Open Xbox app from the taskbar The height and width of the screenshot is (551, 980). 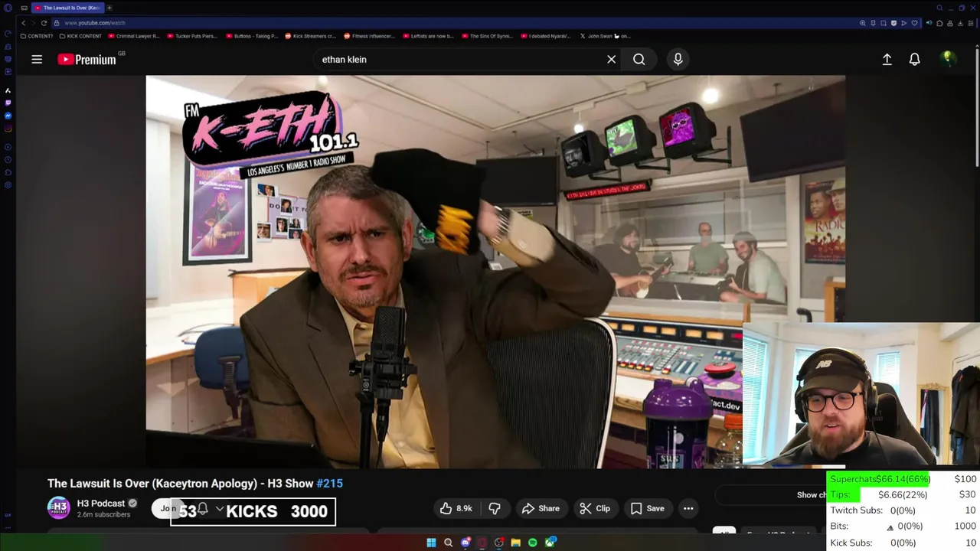(x=550, y=543)
